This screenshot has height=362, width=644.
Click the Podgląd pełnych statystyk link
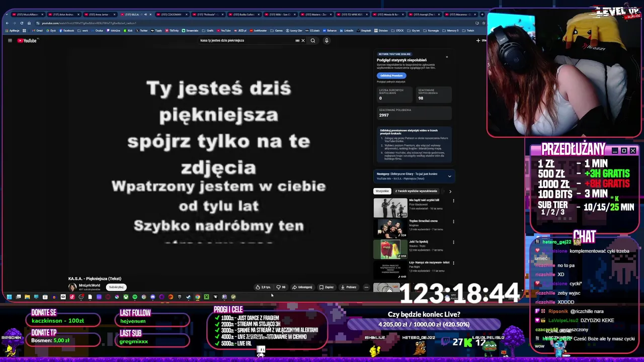391,81
